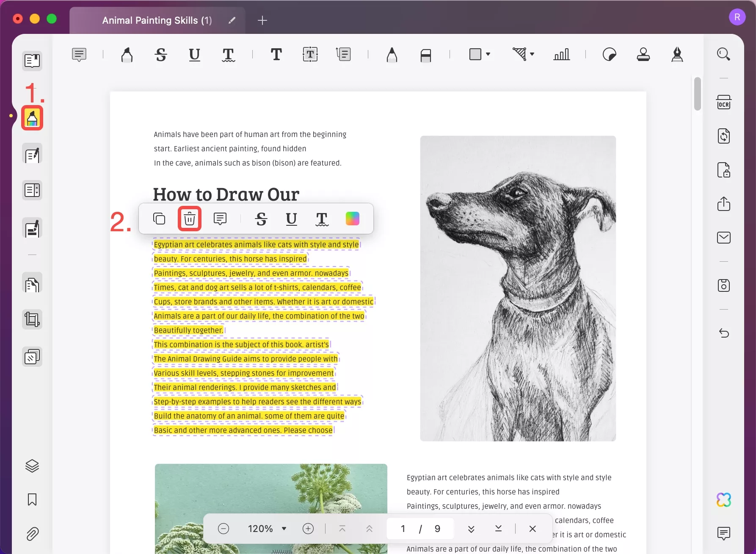Viewport: 756px width, 554px height.
Task: Click the dog sketch image
Action: point(518,288)
